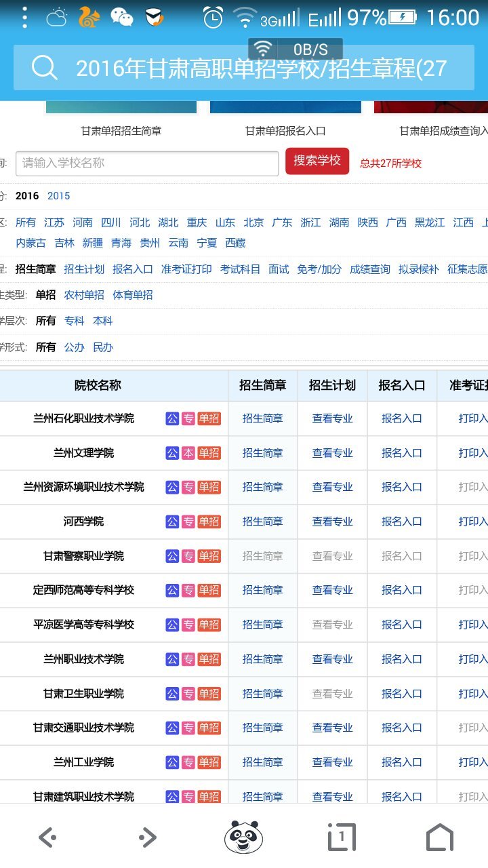
Task: Focus the 请输入学校名称 input field
Action: (x=146, y=163)
